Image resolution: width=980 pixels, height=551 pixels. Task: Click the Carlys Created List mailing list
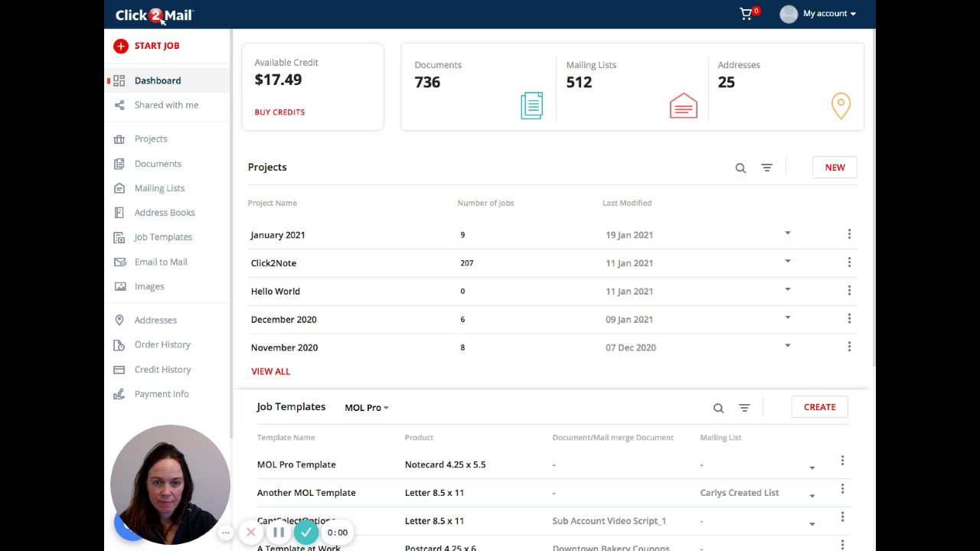pos(740,493)
